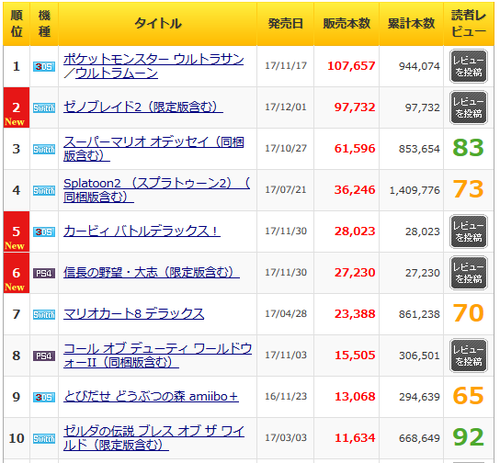Click reader review score 73 for Splatoon2
The width and height of the screenshot is (500, 463).
[468, 189]
